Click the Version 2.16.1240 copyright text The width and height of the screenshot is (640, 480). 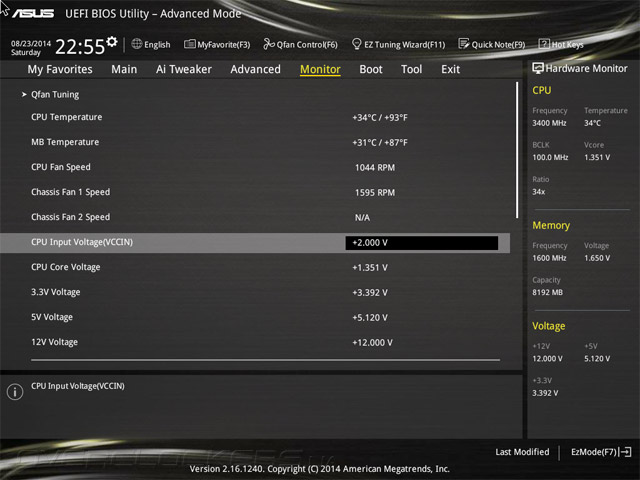click(320, 469)
